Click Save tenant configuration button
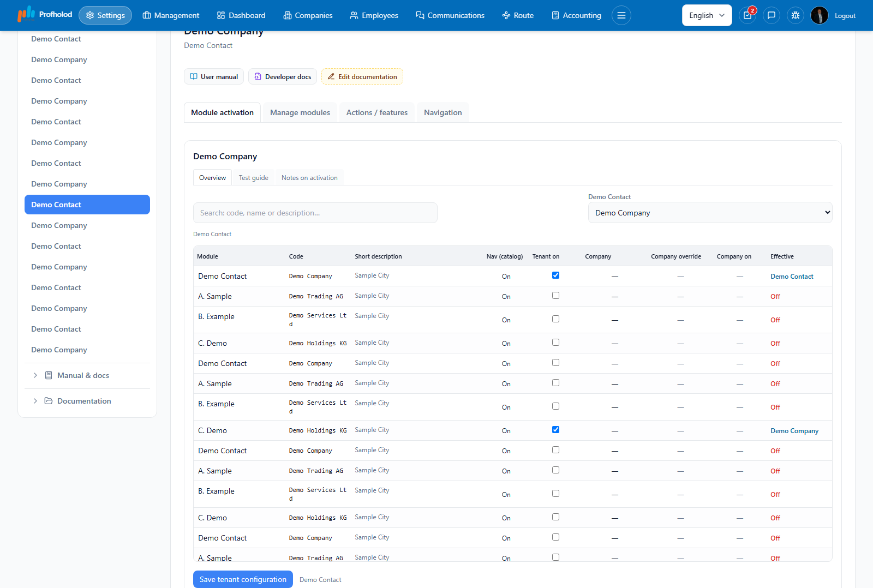 [243, 579]
